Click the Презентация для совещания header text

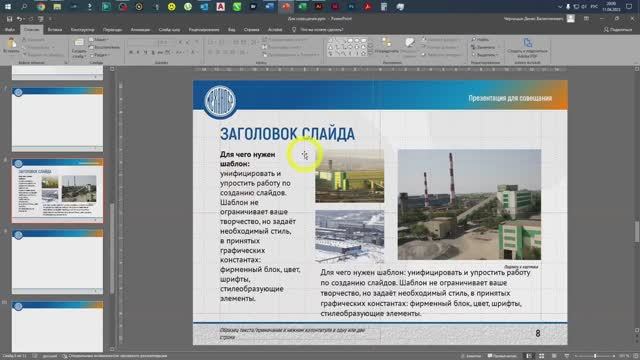(510, 98)
